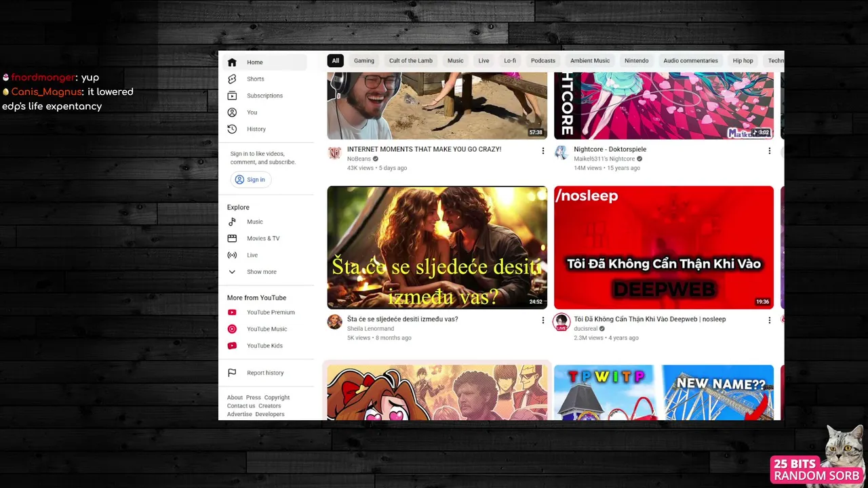
Task: Open ducisreal live channel avatar
Action: [x=561, y=322]
